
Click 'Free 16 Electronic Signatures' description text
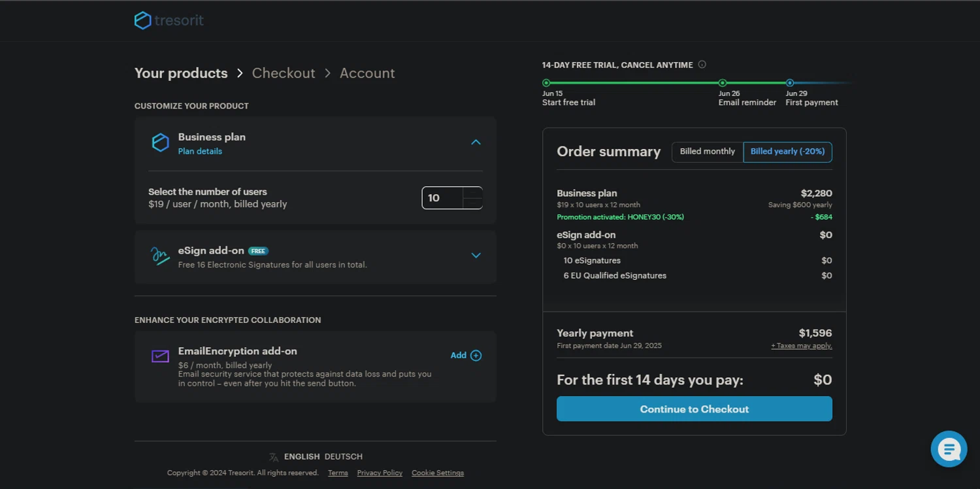tap(272, 265)
